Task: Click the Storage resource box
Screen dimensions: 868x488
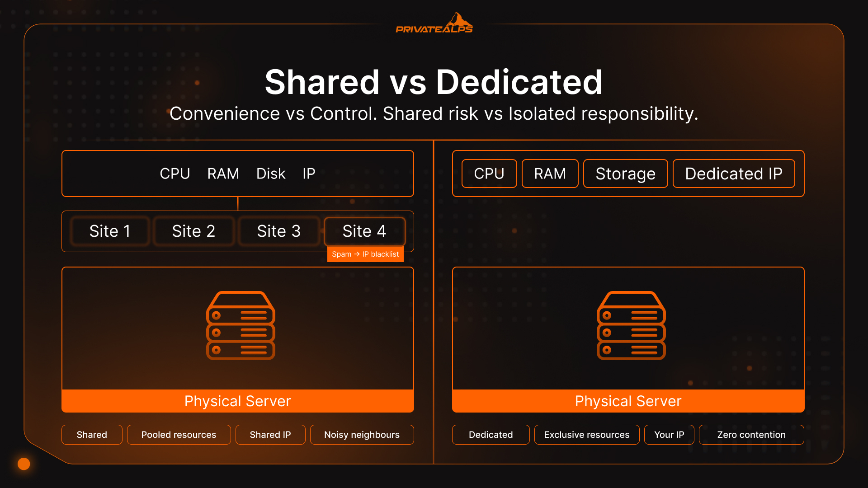Action: point(625,174)
